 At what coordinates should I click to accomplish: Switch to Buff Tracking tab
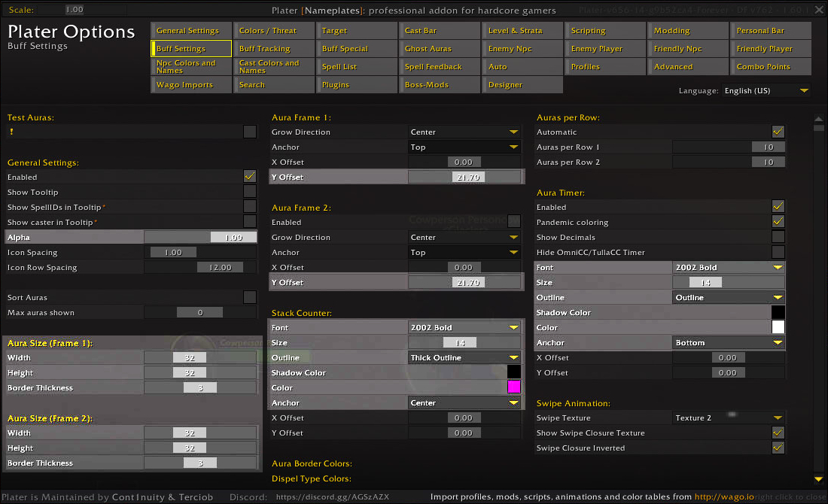tap(274, 49)
